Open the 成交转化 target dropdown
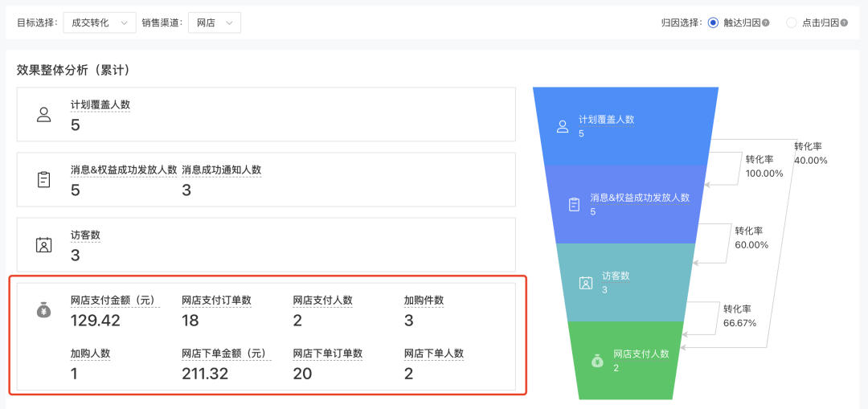 coord(100,22)
